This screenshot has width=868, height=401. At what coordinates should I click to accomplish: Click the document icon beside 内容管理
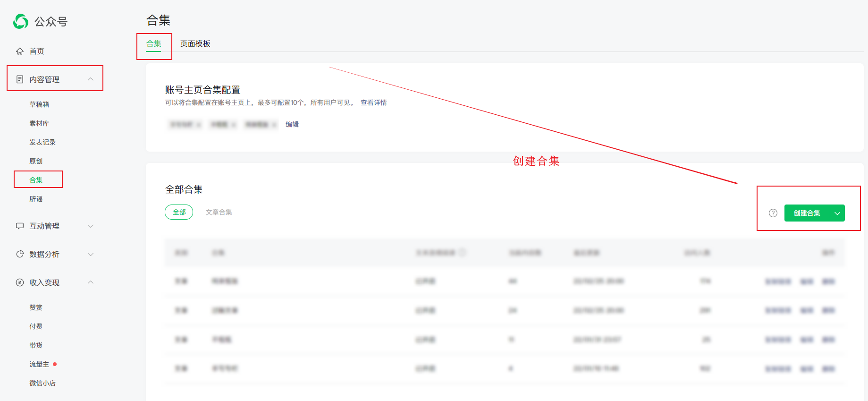(x=20, y=79)
